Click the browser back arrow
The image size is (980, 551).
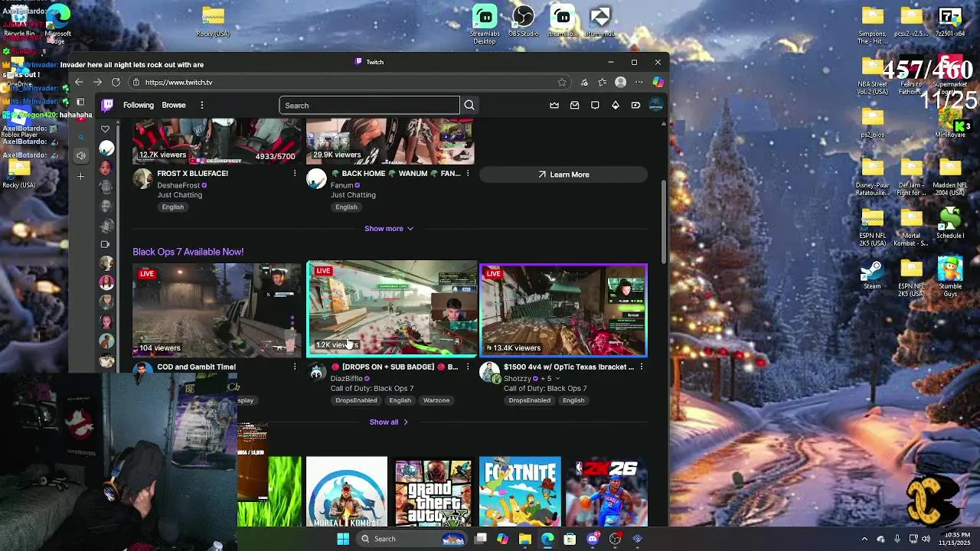(79, 82)
